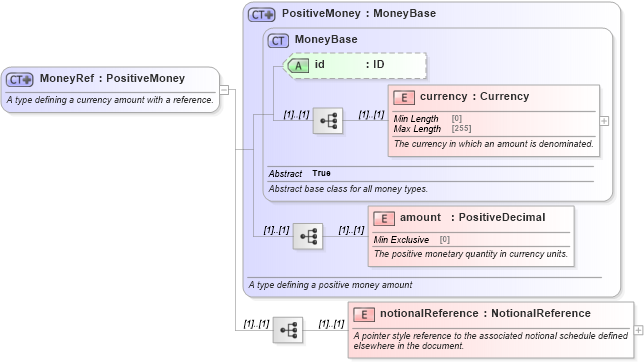Click the A attribute icon beside id
This screenshot has width=644, height=362.
298,65
